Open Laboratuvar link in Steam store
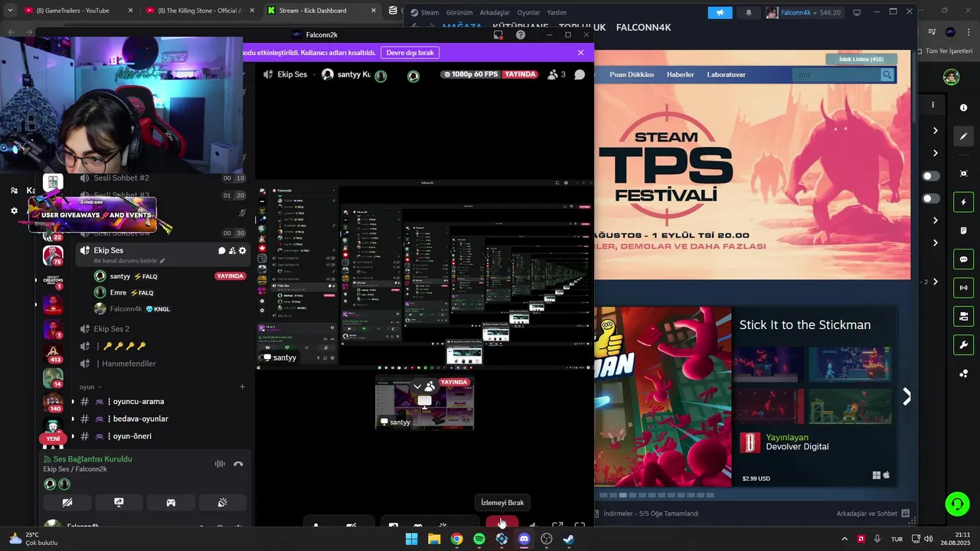Screen dimensions: 980x551 click(x=726, y=74)
